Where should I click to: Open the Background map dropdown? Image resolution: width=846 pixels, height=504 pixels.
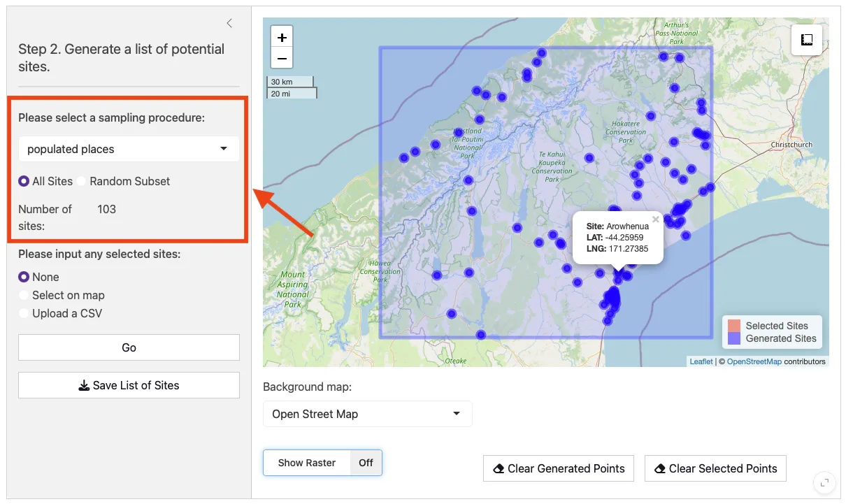[x=368, y=414]
